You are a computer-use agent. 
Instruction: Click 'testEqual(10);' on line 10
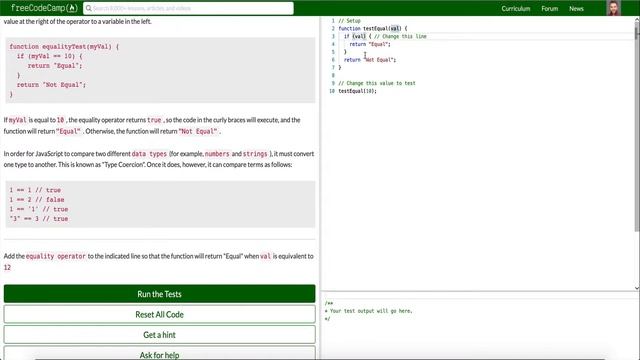pos(358,91)
